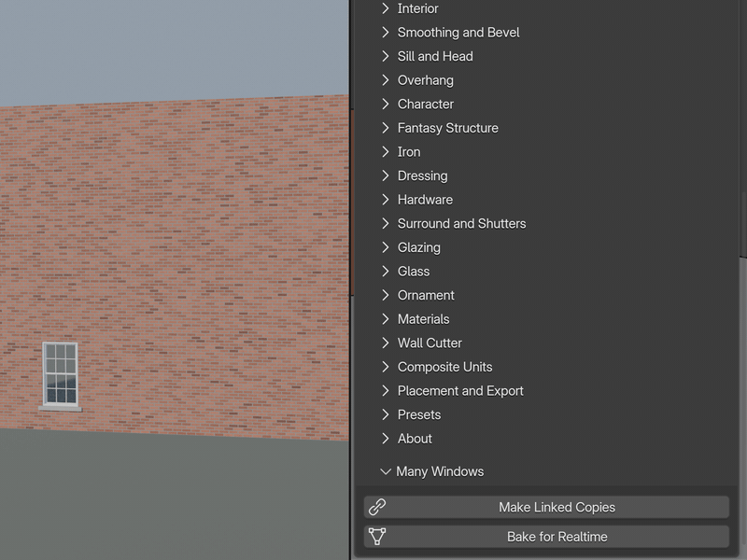Open the Iron section
This screenshot has height=560, width=747.
coord(401,152)
